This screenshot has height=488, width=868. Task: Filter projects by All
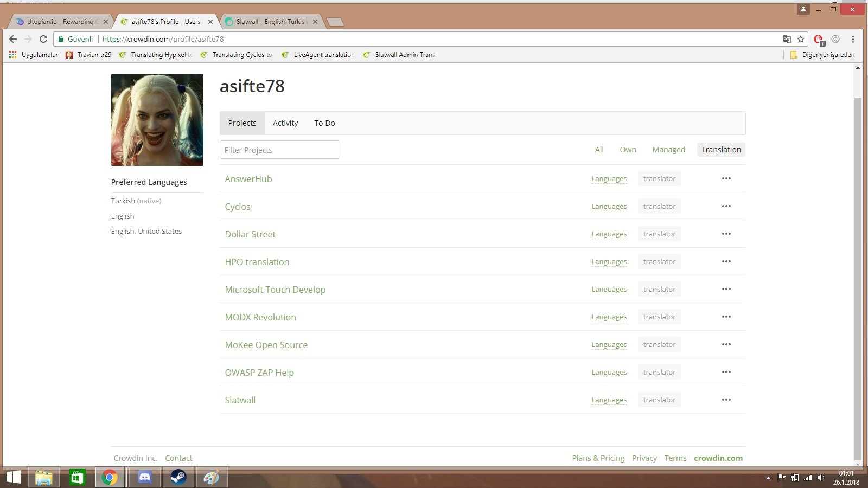pyautogui.click(x=599, y=150)
